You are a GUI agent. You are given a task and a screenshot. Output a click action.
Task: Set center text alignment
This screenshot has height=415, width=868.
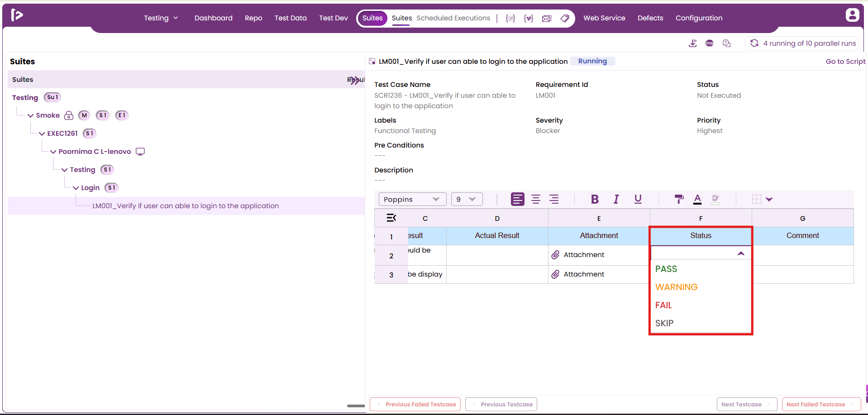pos(536,199)
